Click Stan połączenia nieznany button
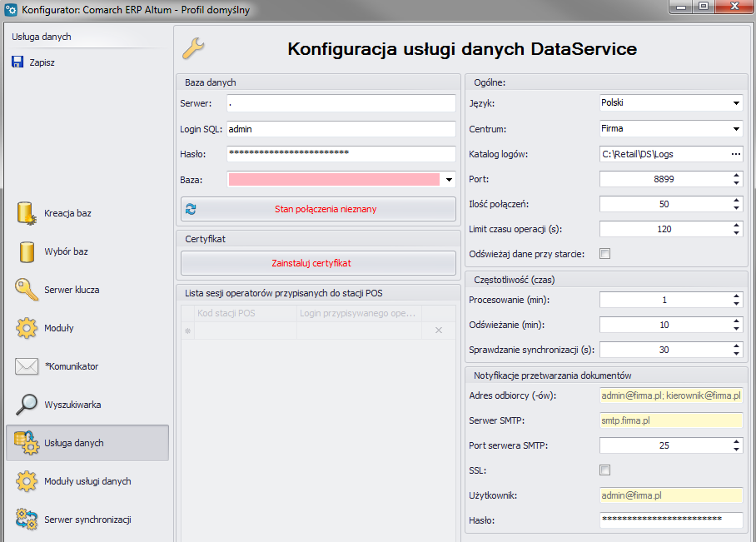Viewport: 756px width, 542px height. (318, 209)
